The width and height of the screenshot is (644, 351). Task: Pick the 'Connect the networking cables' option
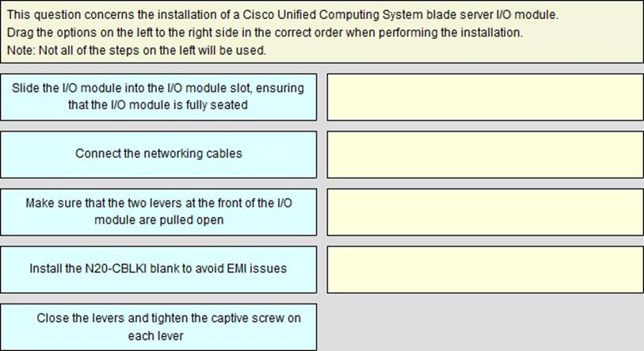[x=158, y=155]
